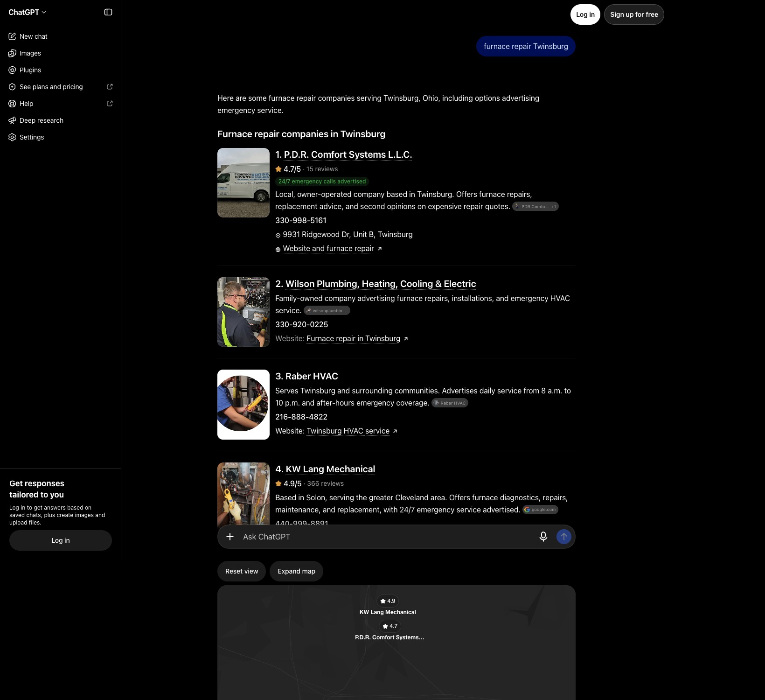Click external link icon beside Help

[110, 104]
